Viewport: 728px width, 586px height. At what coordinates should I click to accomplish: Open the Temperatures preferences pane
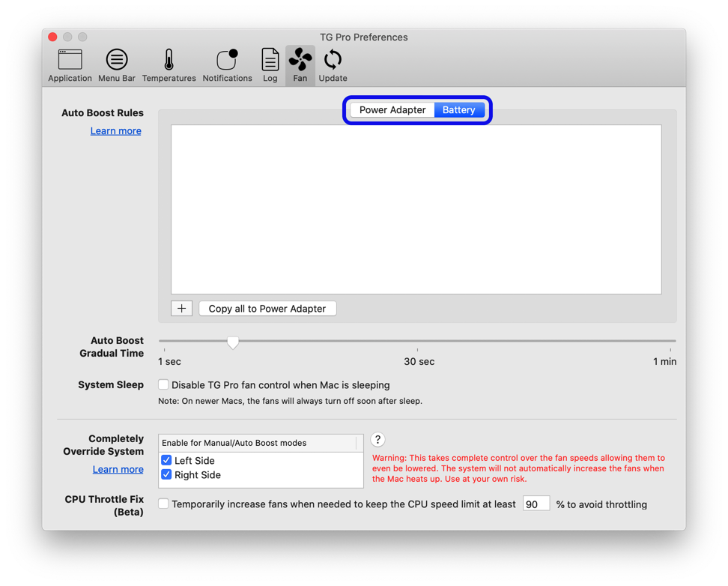coord(169,65)
